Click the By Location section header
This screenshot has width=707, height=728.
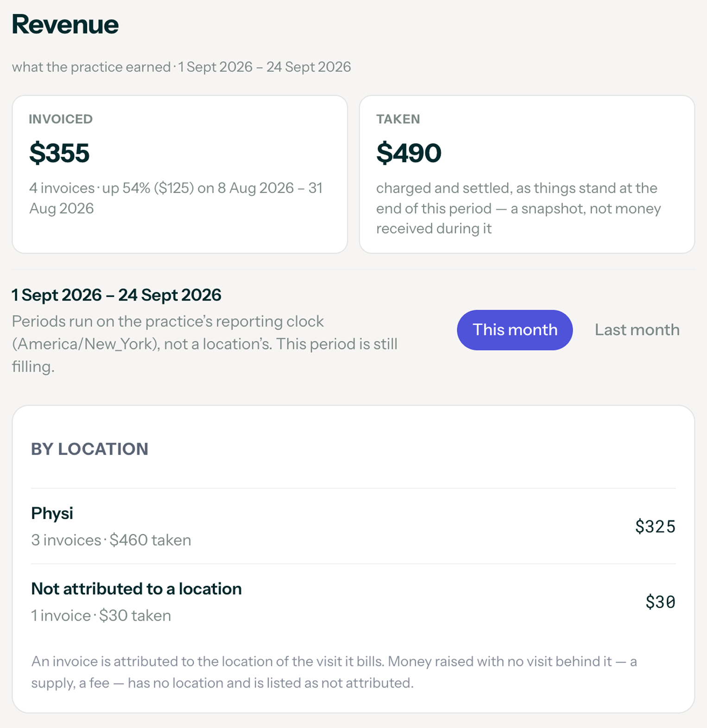[89, 449]
